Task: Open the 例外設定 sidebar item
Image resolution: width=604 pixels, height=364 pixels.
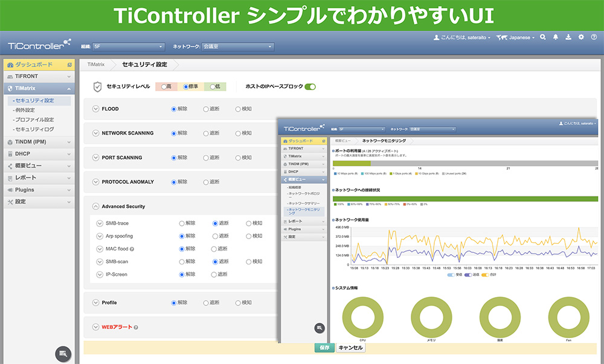Action: pyautogui.click(x=25, y=110)
